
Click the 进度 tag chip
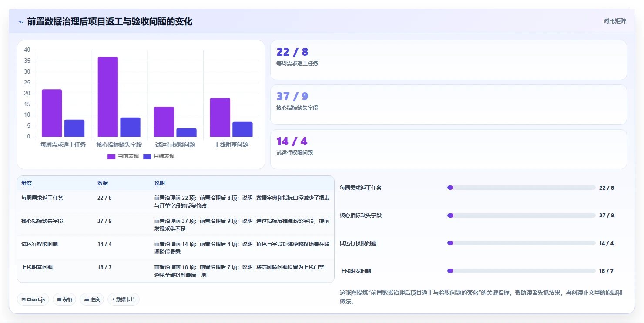(x=92, y=299)
